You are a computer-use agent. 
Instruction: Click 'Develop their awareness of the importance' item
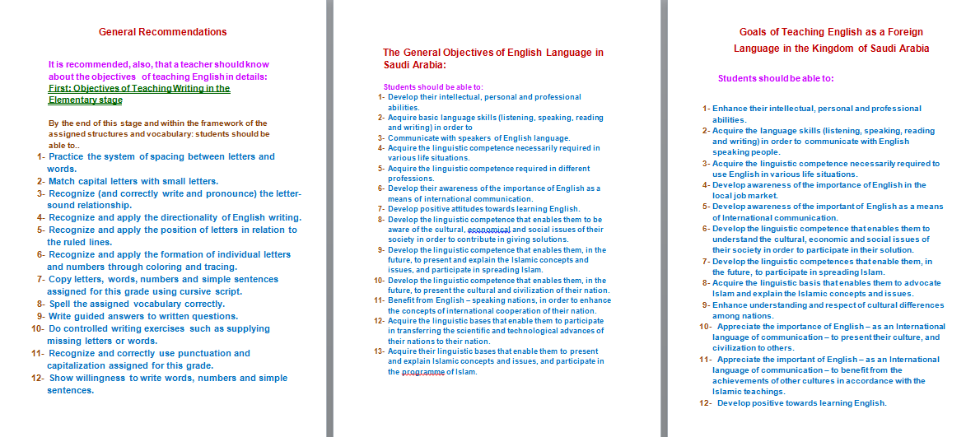pyautogui.click(x=494, y=193)
